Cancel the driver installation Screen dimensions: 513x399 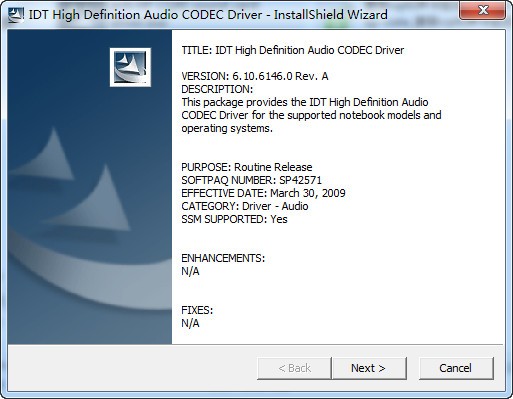(456, 368)
